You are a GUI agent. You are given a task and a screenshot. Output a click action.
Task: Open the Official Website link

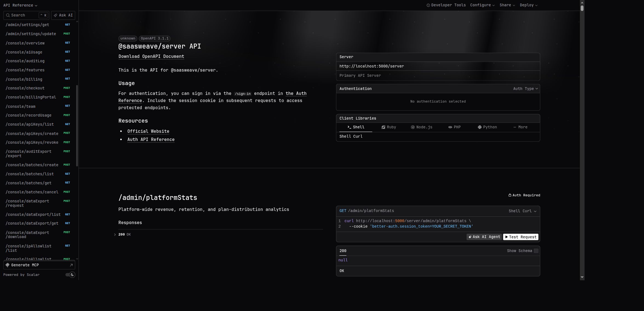[148, 131]
